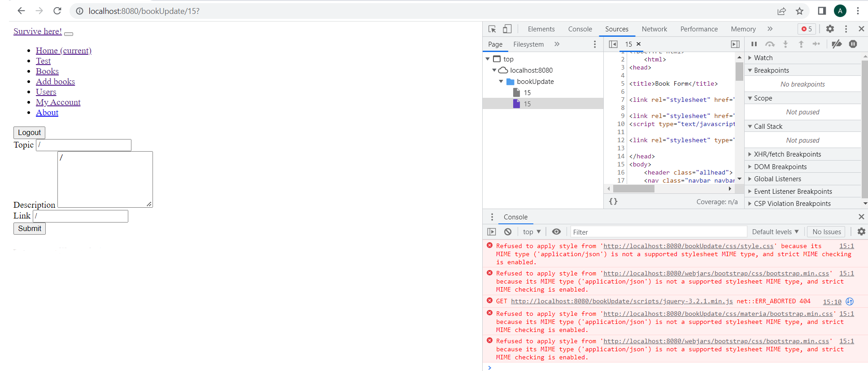Click the No Issues button

click(826, 232)
